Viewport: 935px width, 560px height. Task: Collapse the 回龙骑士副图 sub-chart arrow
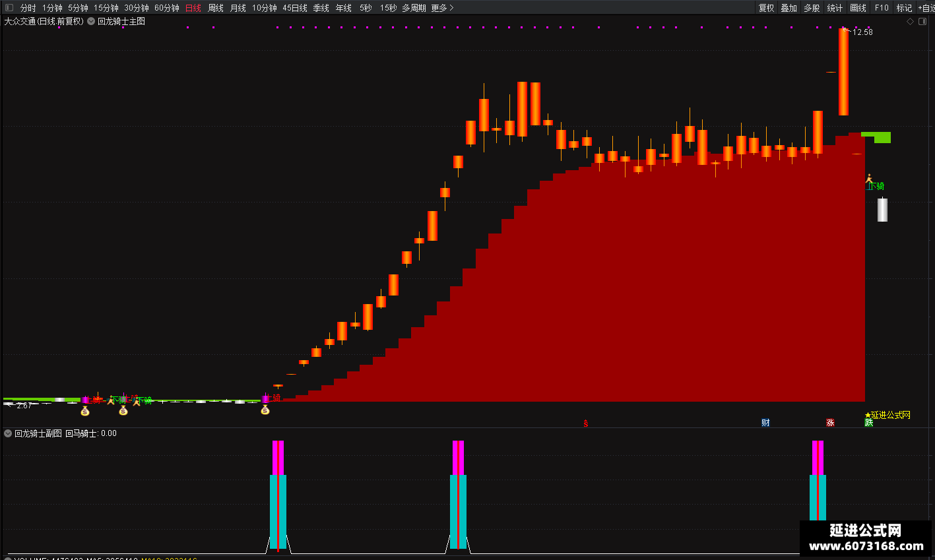pyautogui.click(x=8, y=433)
